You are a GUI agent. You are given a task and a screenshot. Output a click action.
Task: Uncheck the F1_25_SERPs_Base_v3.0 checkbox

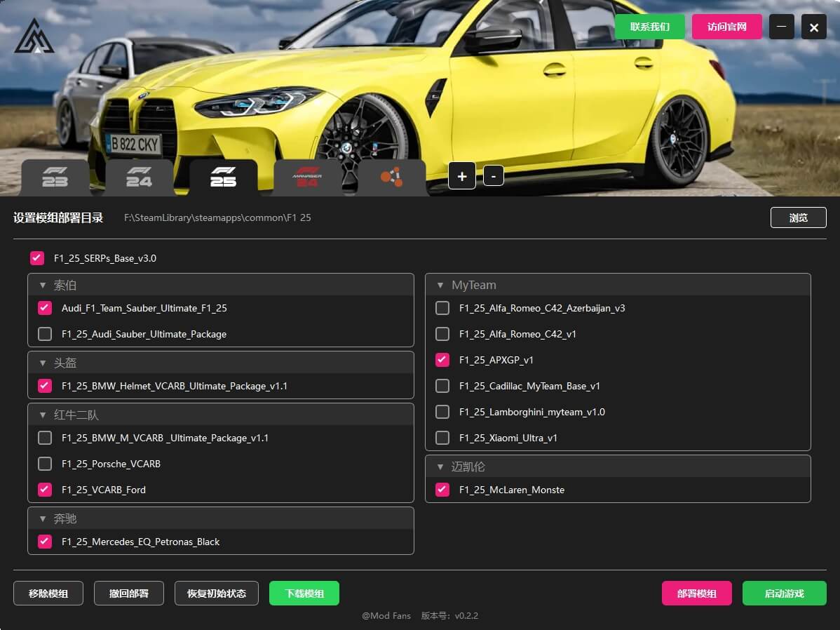point(37,258)
